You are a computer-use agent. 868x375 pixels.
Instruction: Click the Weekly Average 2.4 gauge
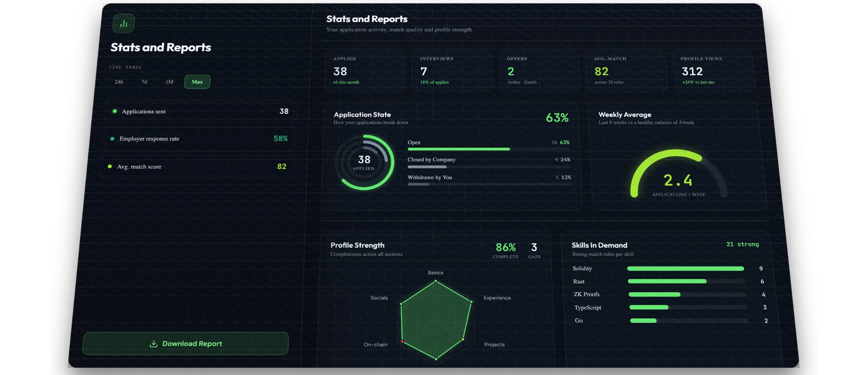[678, 173]
